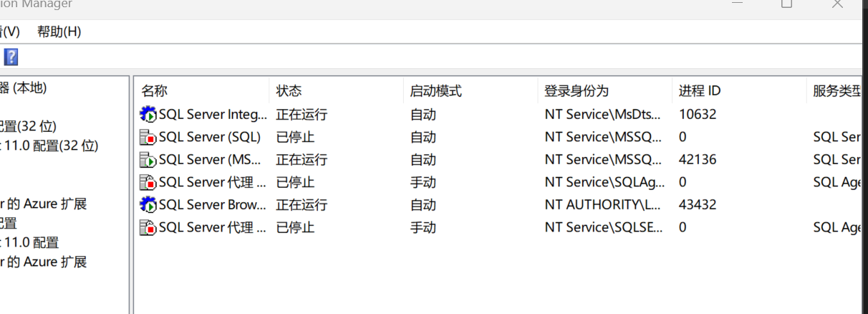Click agent icon in the NT Service\SQLAg... row
Screen dimensions: 868x314
[148, 182]
